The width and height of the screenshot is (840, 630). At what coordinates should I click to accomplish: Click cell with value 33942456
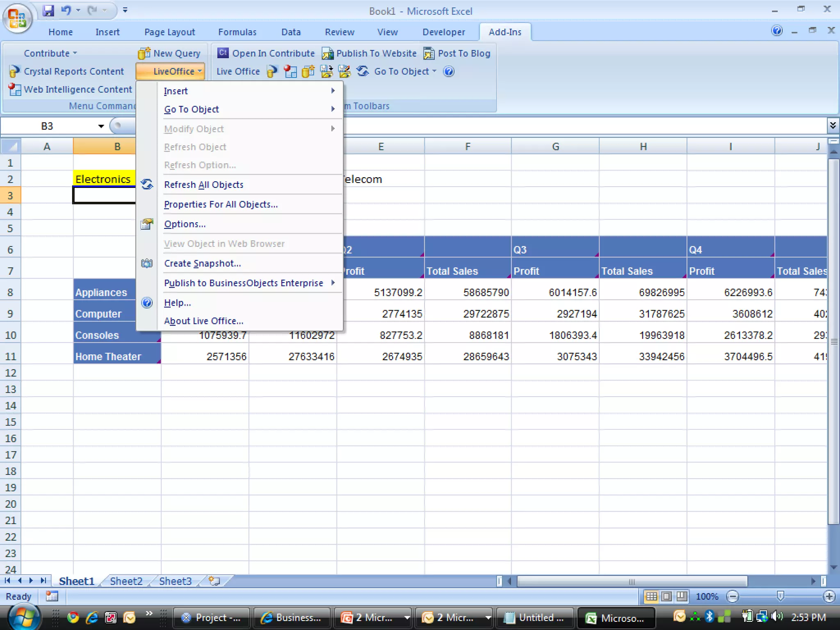643,356
